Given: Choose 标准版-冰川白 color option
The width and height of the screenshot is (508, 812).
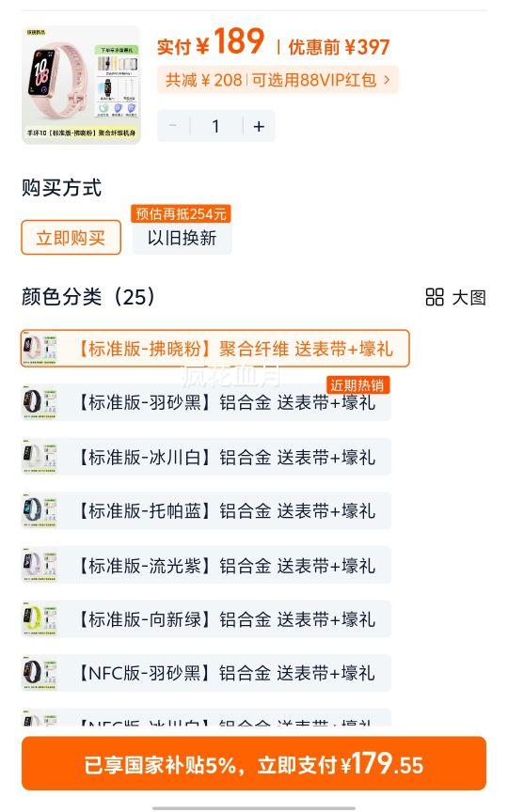Looking at the screenshot, I should click(x=206, y=457).
